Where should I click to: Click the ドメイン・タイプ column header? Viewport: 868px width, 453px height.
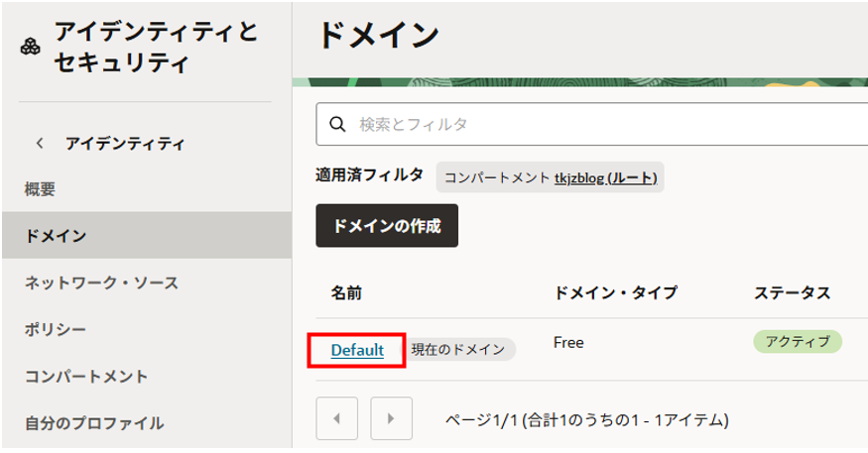615,292
